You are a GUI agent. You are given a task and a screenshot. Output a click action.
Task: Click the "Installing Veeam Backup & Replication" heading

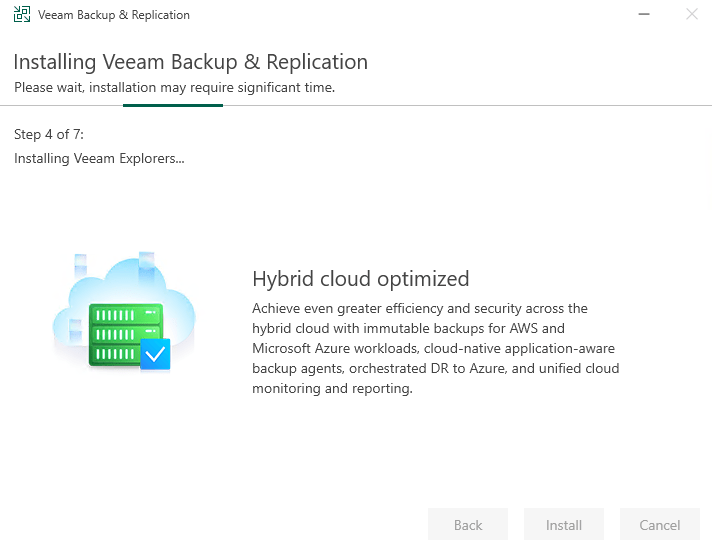(x=191, y=62)
